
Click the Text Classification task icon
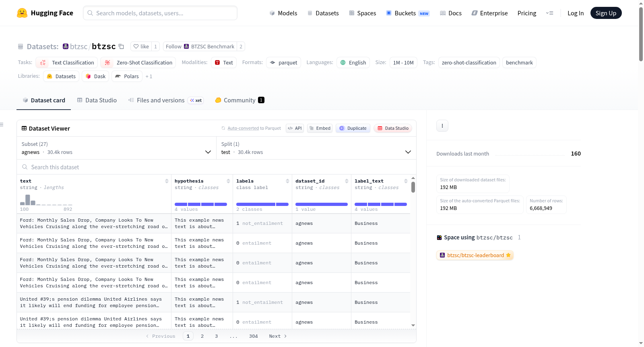[x=43, y=62]
